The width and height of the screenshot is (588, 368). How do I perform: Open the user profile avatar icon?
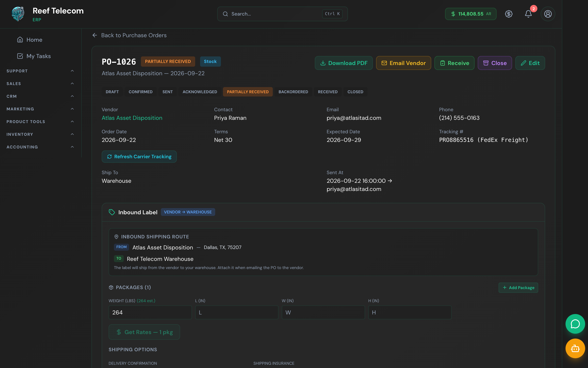point(548,14)
